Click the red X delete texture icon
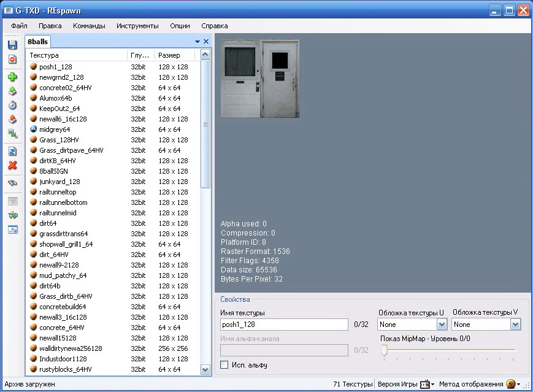This screenshot has height=392, width=533. (x=12, y=166)
